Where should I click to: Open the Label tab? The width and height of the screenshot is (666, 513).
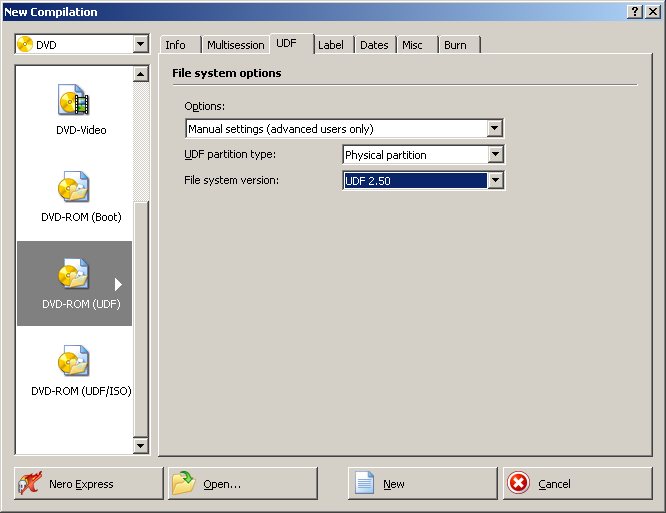[333, 45]
